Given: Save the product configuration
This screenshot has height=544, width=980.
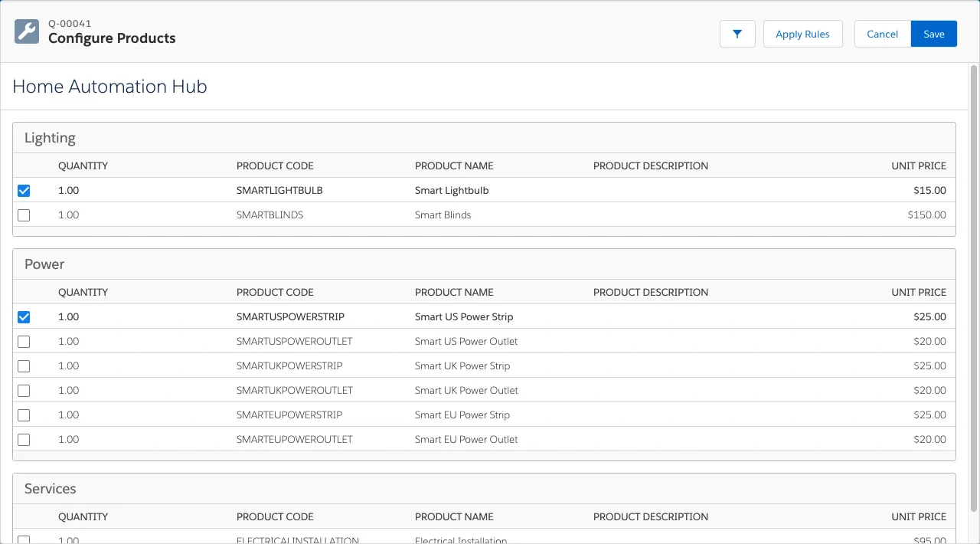Looking at the screenshot, I should coord(934,34).
